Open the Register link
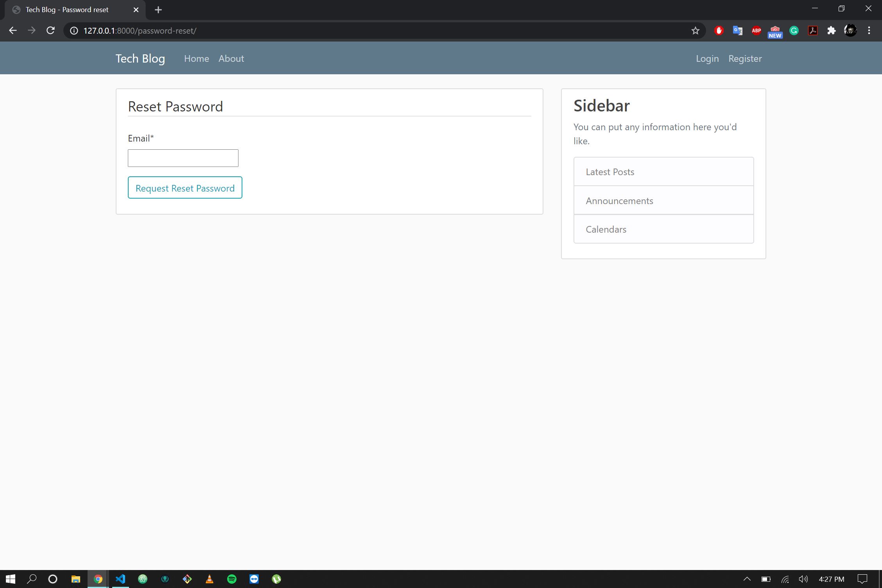Image resolution: width=882 pixels, height=588 pixels. (x=745, y=59)
